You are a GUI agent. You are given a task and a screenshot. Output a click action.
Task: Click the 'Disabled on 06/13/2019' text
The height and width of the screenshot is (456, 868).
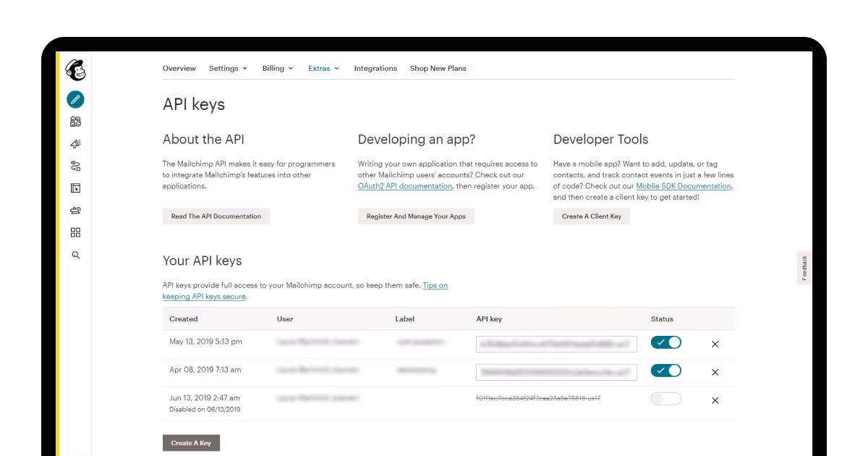(205, 410)
